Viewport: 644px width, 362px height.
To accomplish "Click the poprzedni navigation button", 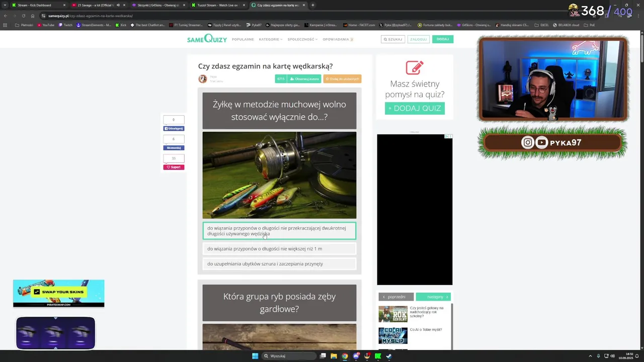I will [396, 297].
